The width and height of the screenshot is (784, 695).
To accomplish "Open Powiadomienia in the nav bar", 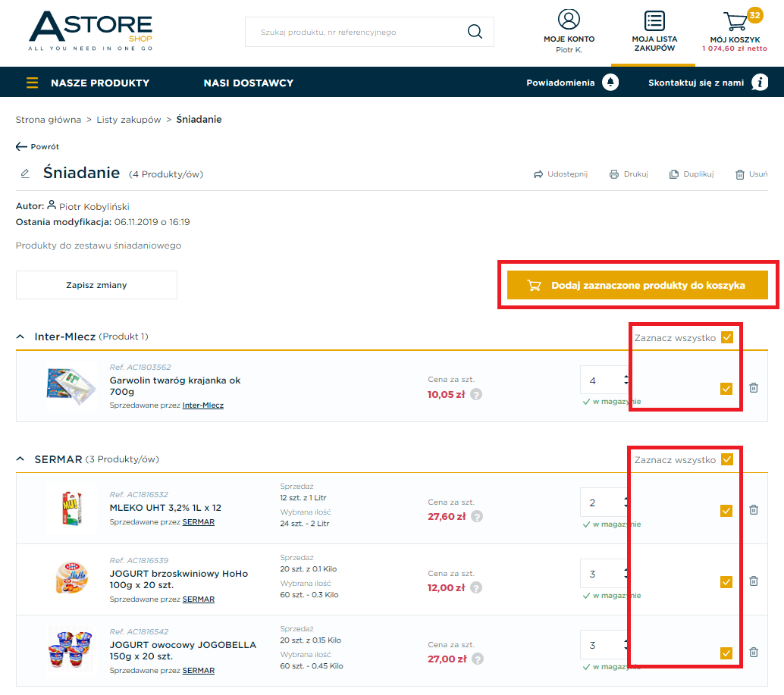I will [560, 83].
